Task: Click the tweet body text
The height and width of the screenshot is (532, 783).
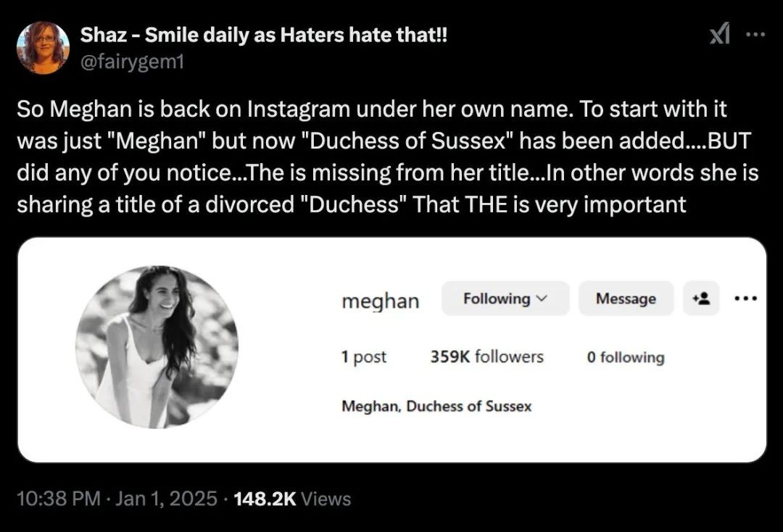Action: [388, 157]
